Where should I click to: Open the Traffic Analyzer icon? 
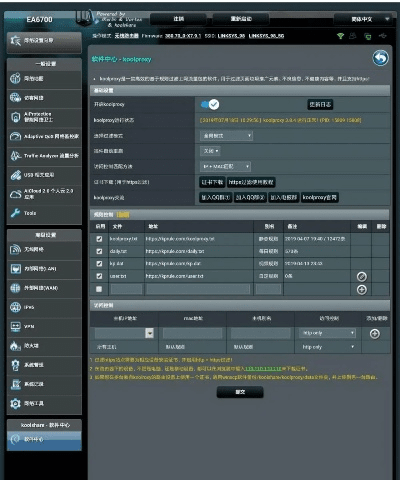click(x=16, y=156)
